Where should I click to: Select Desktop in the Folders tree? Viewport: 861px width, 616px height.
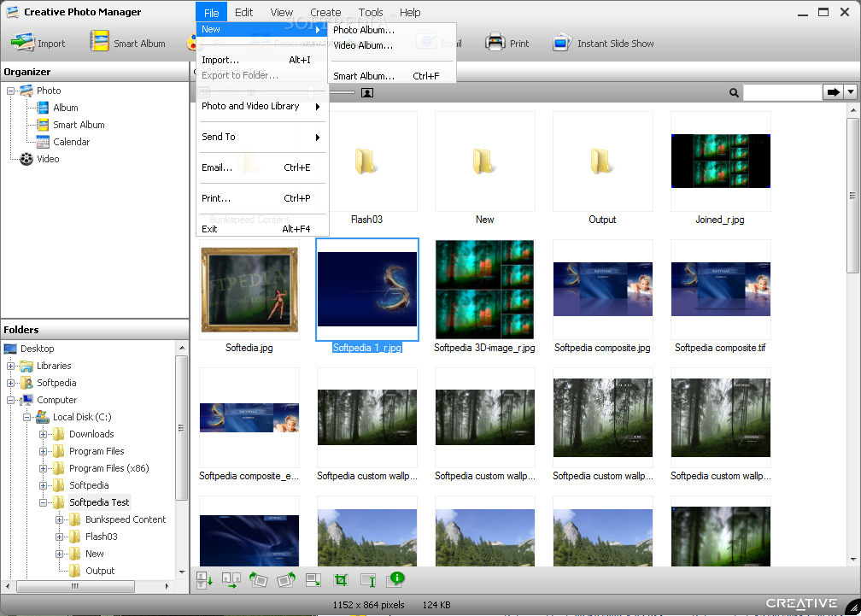click(38, 349)
